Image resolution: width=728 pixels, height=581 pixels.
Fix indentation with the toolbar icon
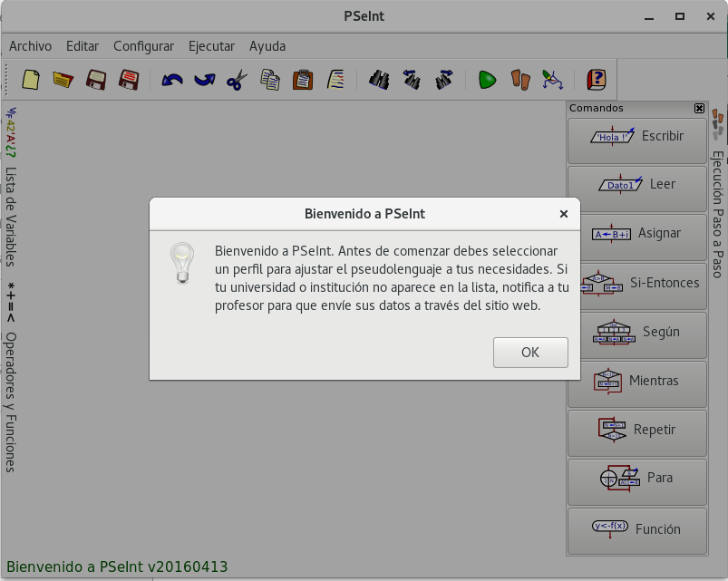pos(335,80)
